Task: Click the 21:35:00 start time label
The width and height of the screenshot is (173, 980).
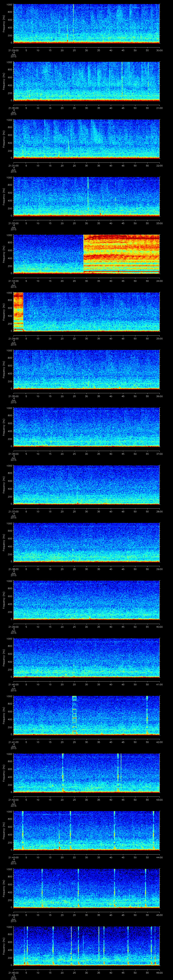Action: 13,396
